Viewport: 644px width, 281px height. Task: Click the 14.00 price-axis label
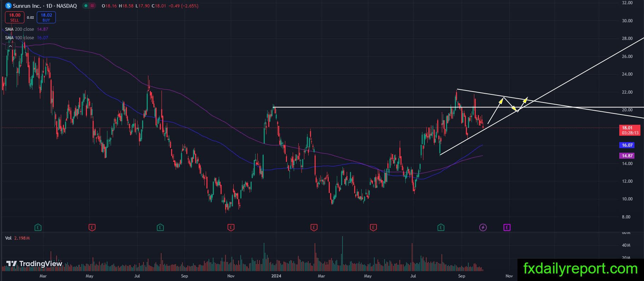627,164
